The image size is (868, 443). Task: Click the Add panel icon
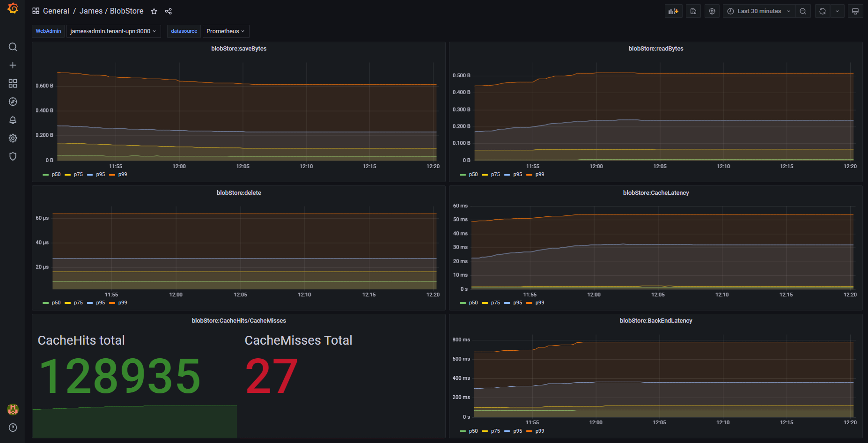click(673, 11)
